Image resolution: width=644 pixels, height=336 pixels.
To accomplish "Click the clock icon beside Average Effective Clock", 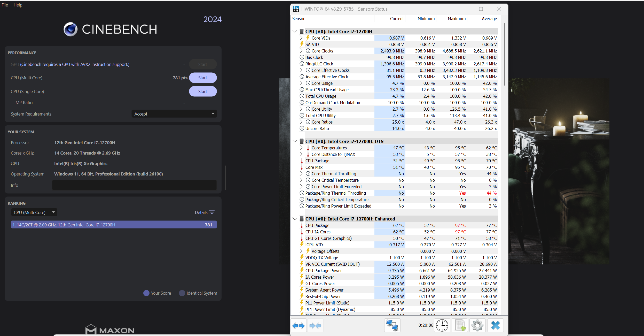I will (302, 77).
